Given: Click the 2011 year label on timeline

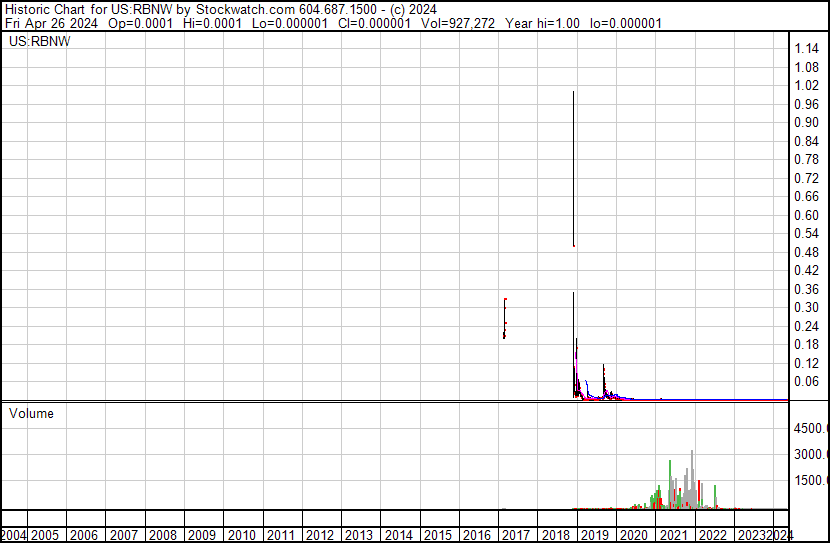Looking at the screenshot, I should coord(281,535).
